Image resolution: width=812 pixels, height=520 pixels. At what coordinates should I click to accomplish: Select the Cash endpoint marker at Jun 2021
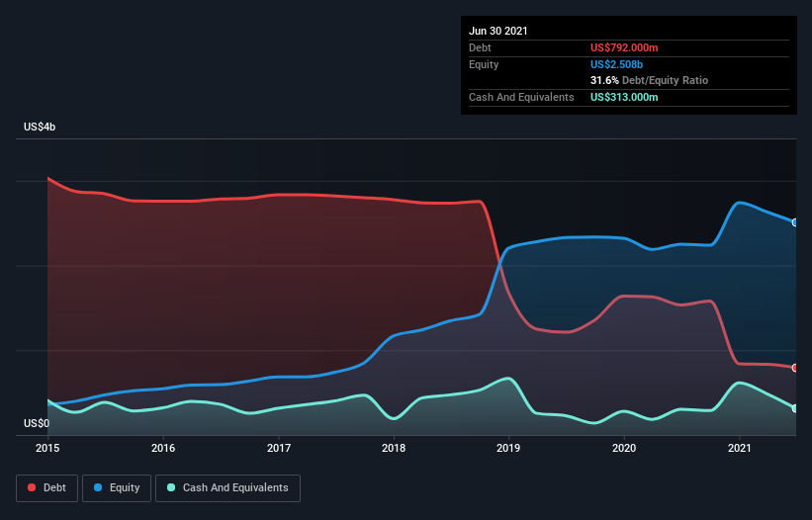(795, 408)
